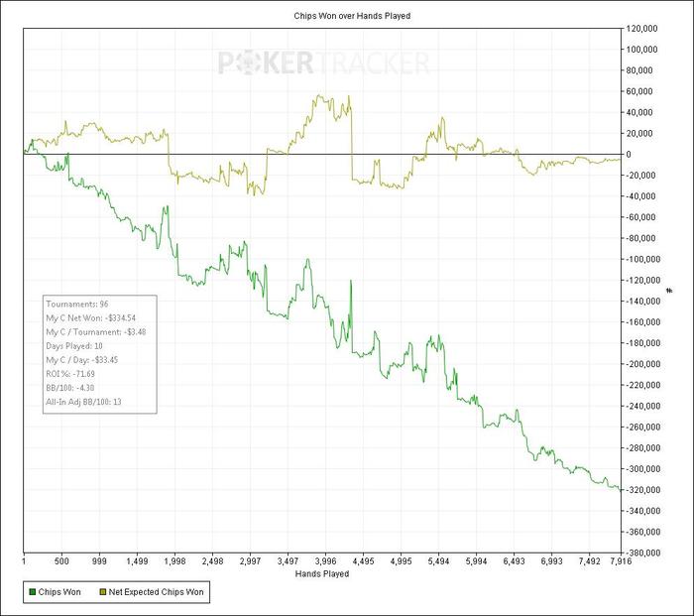Select the positive 60,000 y-axis label
Image resolution: width=694 pixels, height=616 pixels.
pyautogui.click(x=638, y=91)
